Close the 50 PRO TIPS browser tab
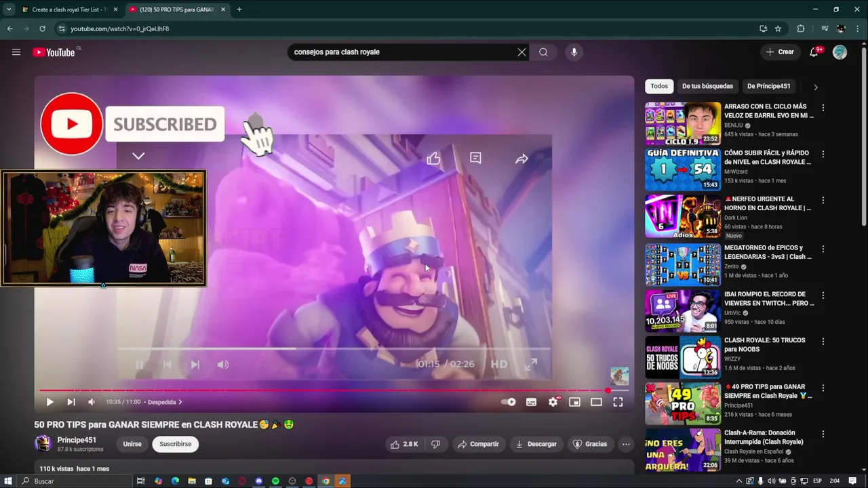Image resolution: width=868 pixels, height=488 pixels. click(223, 9)
